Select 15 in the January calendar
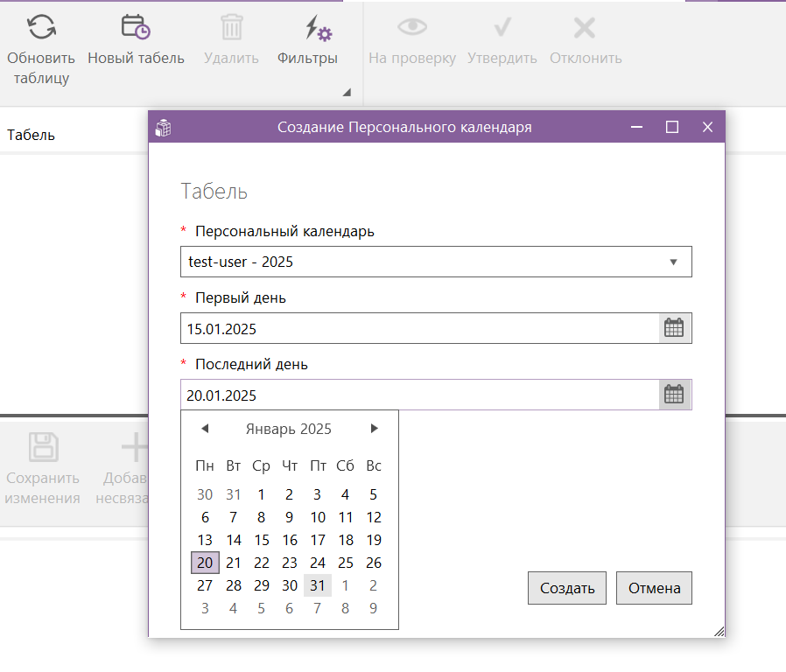 (x=261, y=540)
